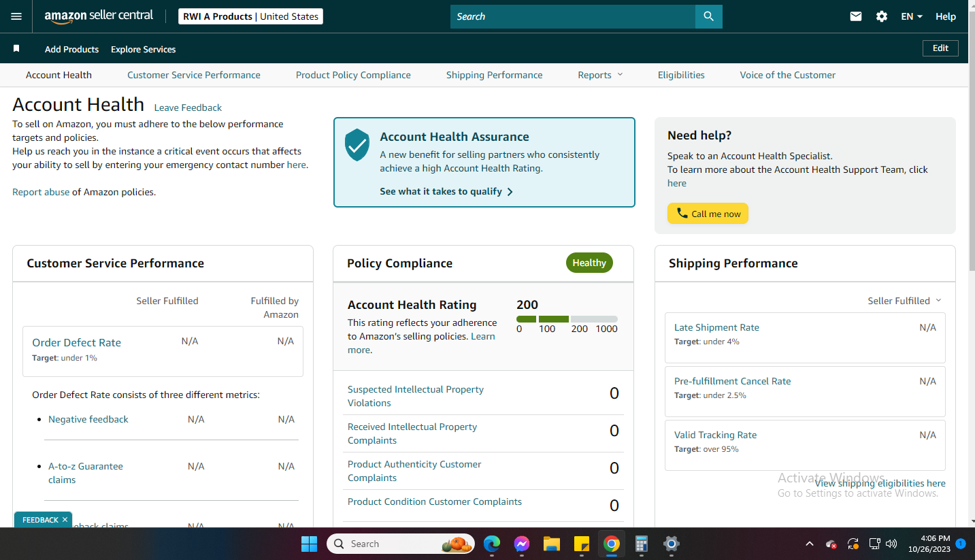Open the Late Shipment Rate link

(x=716, y=327)
